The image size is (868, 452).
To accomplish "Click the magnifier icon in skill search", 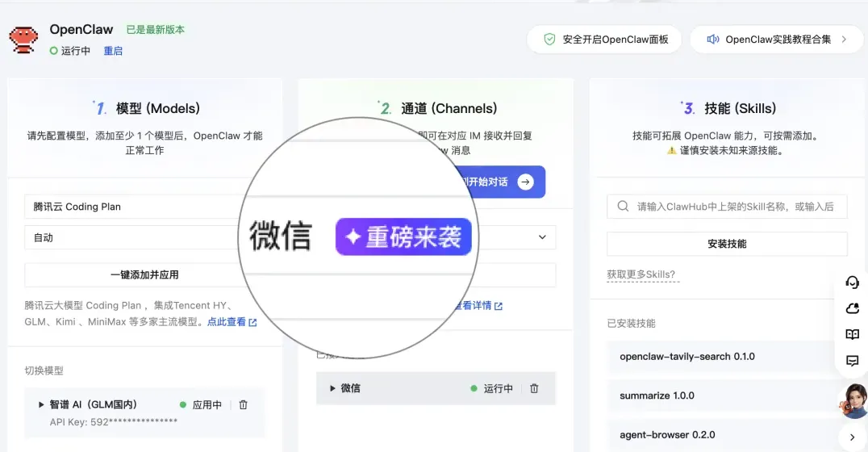I will 623,207.
